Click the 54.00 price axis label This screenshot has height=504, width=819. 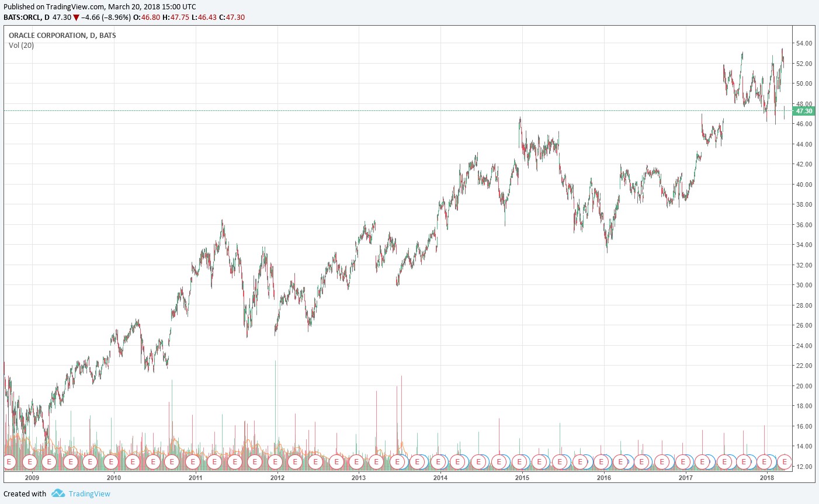[804, 43]
